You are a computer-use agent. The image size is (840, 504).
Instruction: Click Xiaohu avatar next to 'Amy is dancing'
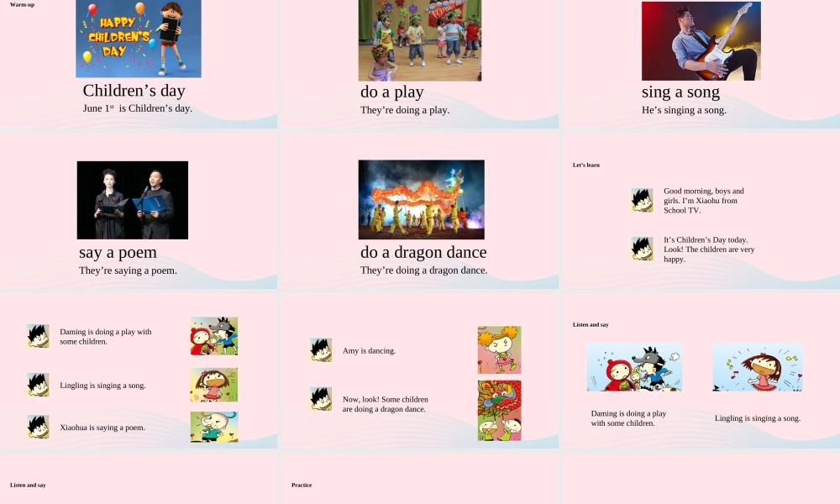(x=321, y=349)
